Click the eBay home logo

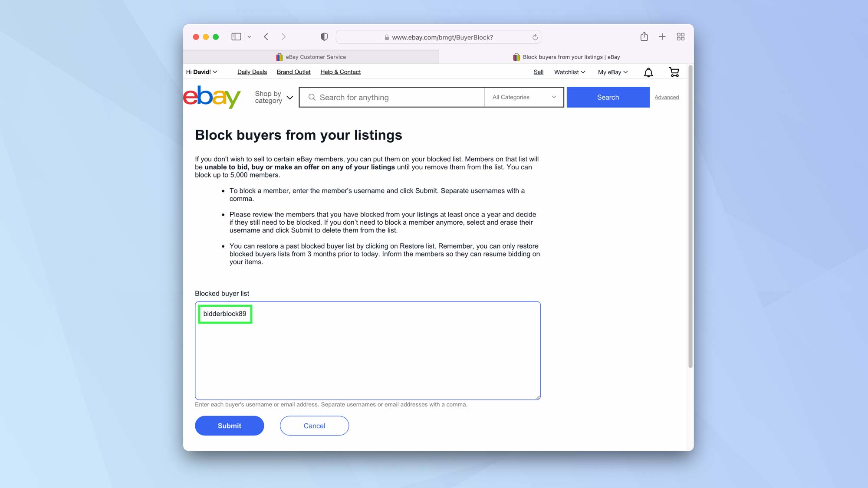(x=212, y=97)
